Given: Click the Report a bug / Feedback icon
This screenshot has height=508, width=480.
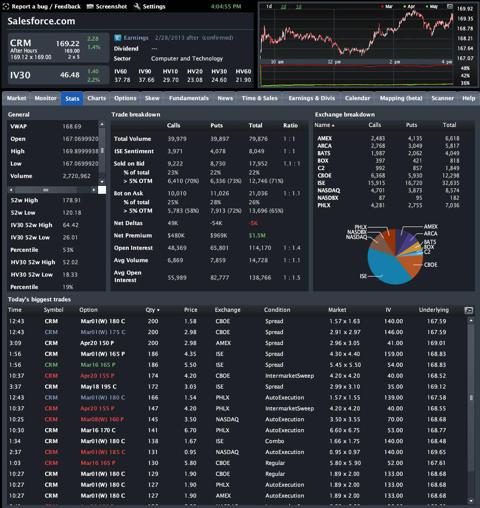Looking at the screenshot, I should (x=6, y=6).
